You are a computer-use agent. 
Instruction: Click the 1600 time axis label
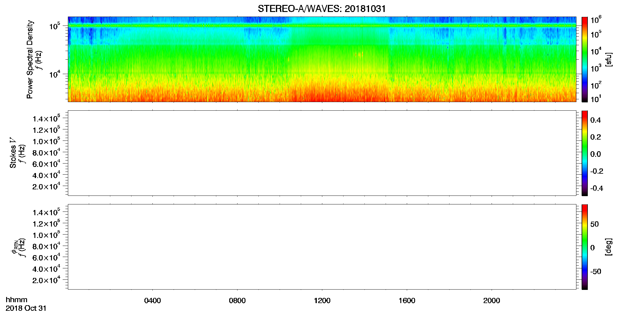407,301
